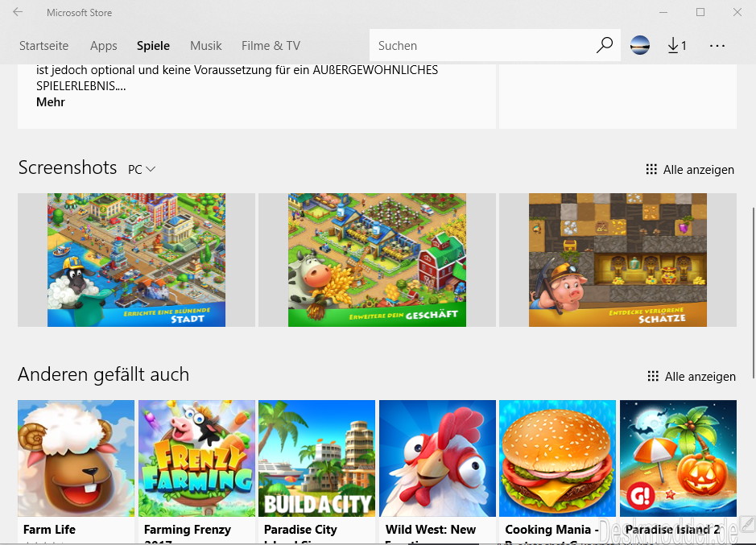Screen dimensions: 756x545
Task: Open downloads and updates indicator
Action: click(x=677, y=45)
